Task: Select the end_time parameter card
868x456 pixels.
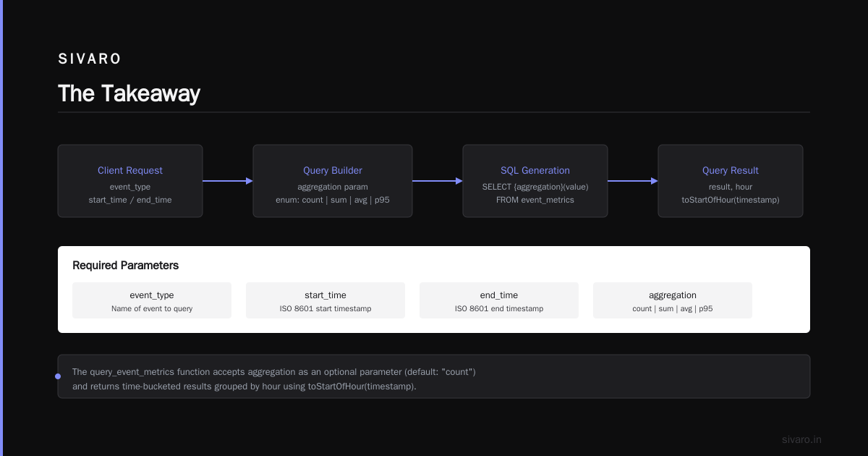Action: pos(499,300)
